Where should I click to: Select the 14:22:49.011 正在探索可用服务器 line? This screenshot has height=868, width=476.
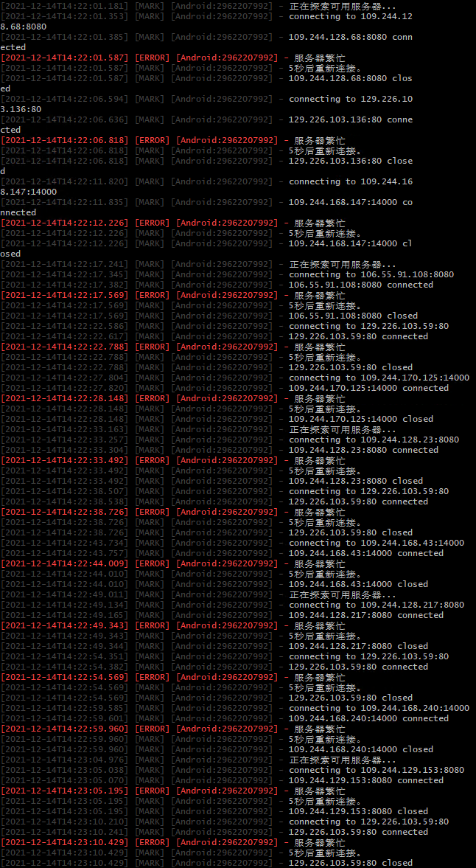pyautogui.click(x=198, y=595)
